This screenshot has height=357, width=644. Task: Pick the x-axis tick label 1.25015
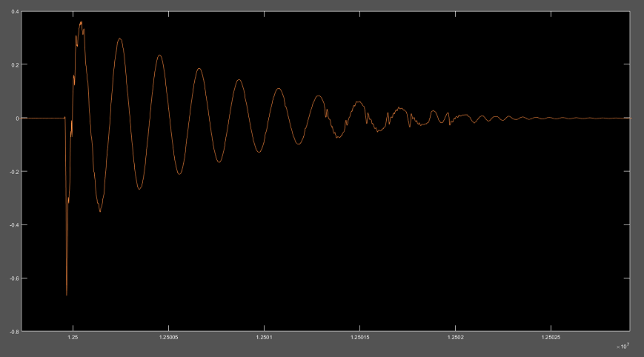(359, 338)
